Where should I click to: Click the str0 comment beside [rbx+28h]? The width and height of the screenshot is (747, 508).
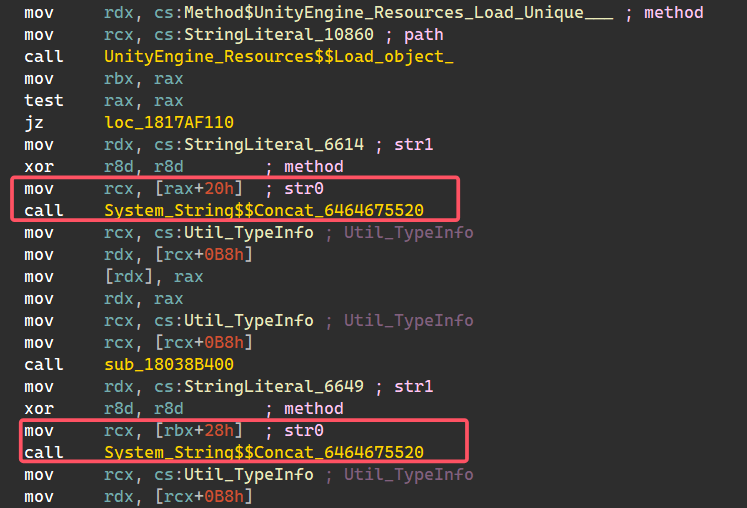[x=305, y=431]
